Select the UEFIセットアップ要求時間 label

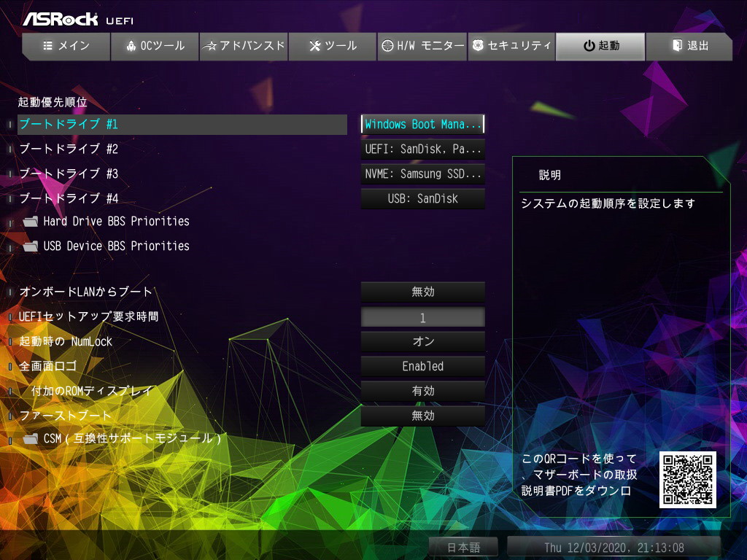click(x=88, y=316)
